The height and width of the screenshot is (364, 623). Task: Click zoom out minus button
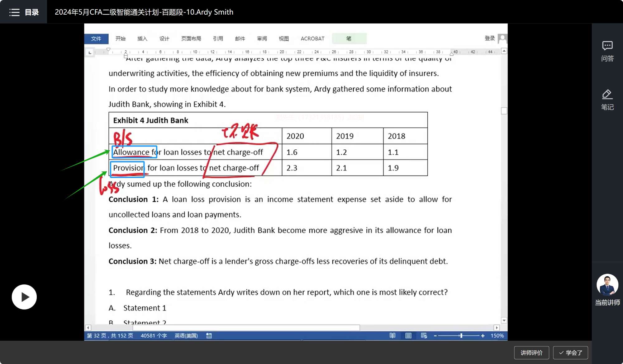click(435, 336)
